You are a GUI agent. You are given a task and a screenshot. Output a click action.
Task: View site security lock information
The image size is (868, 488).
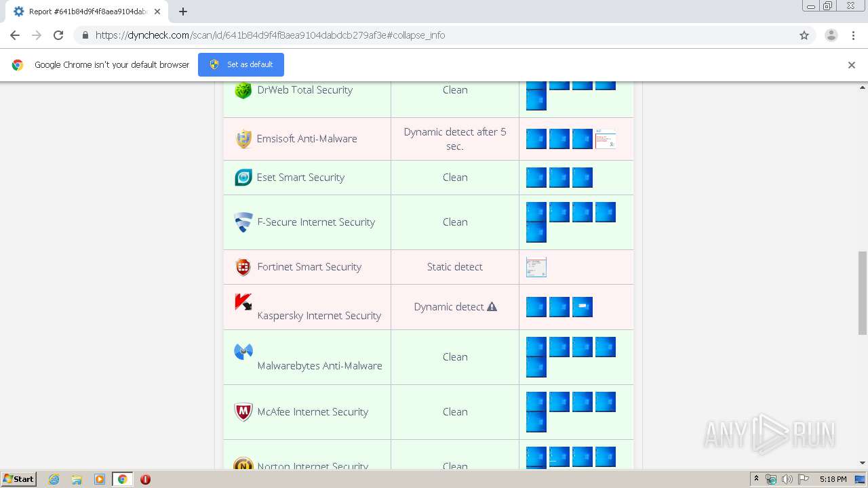(x=85, y=35)
